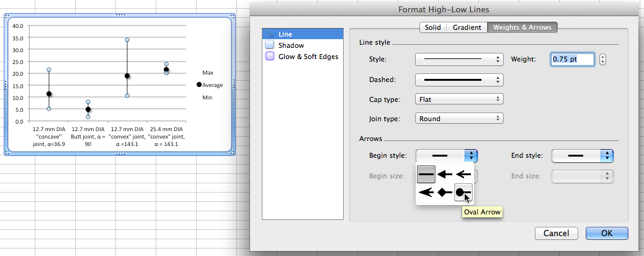The height and width of the screenshot is (256, 644).
Task: Select Line category in sidebar
Action: pyautogui.click(x=303, y=34)
